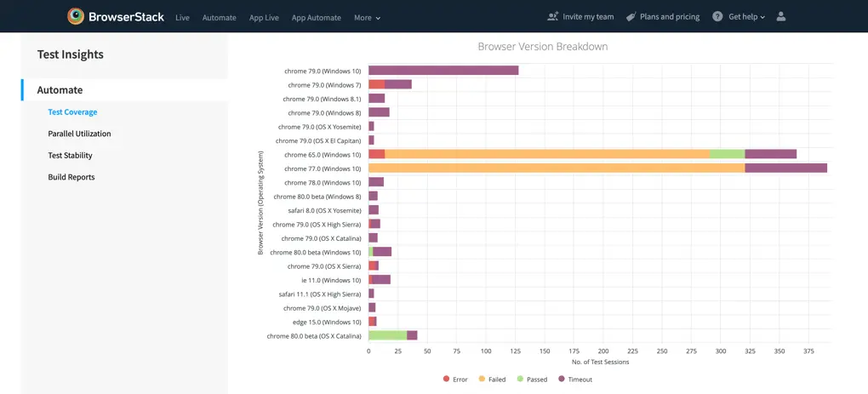Viewport: 868px width, 394px height.
Task: Open the Live menu item
Action: click(x=182, y=18)
